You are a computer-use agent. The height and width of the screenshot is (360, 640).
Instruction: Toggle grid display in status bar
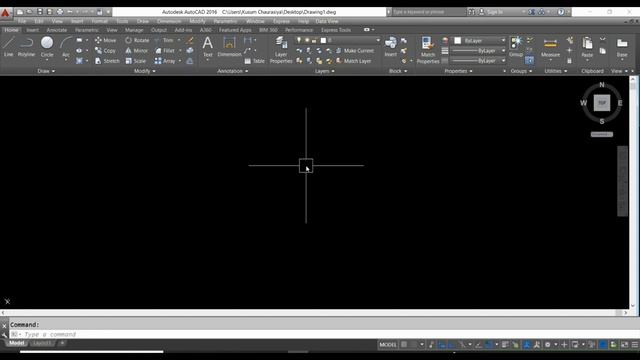pos(404,344)
